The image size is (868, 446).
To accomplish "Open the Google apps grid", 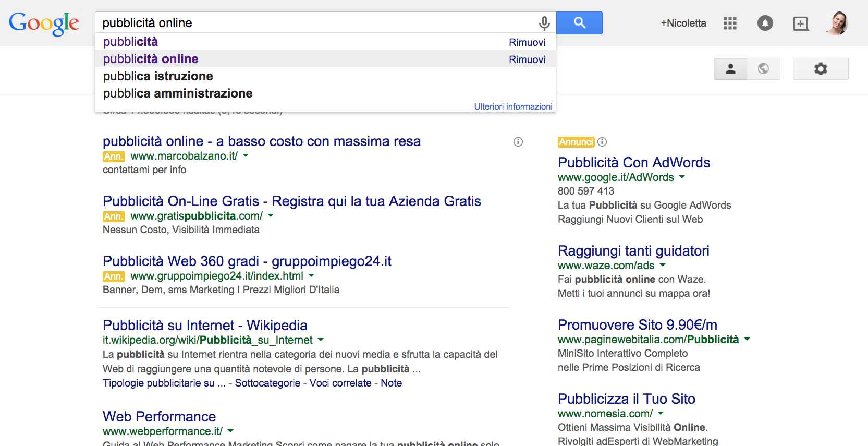I will 730,23.
